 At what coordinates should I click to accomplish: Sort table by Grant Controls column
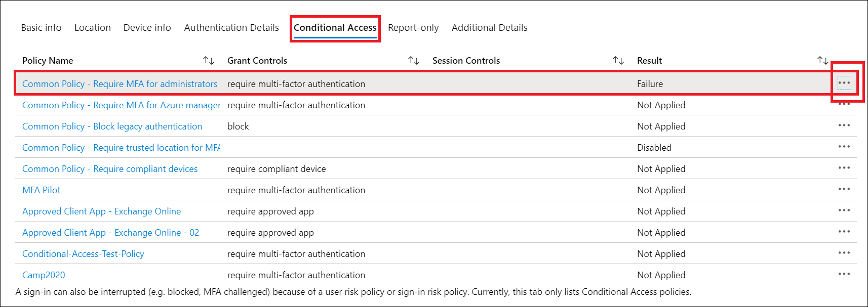(413, 60)
